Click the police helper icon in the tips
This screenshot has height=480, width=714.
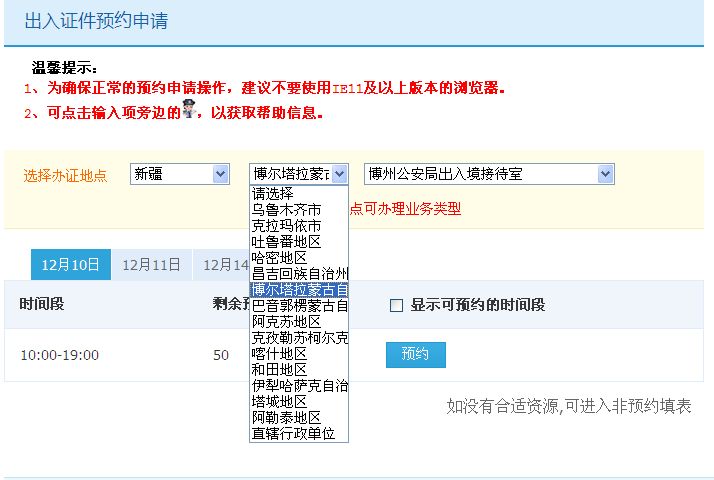[187, 110]
